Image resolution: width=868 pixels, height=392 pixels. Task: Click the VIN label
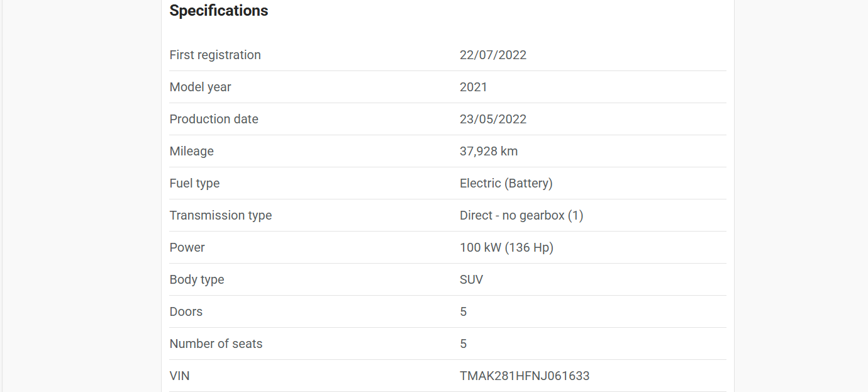coord(180,376)
